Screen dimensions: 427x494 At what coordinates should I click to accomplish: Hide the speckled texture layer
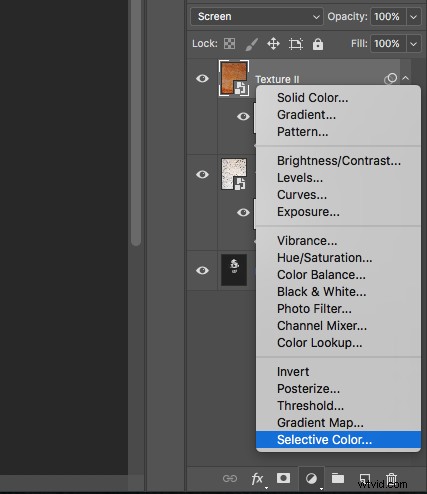pos(202,174)
